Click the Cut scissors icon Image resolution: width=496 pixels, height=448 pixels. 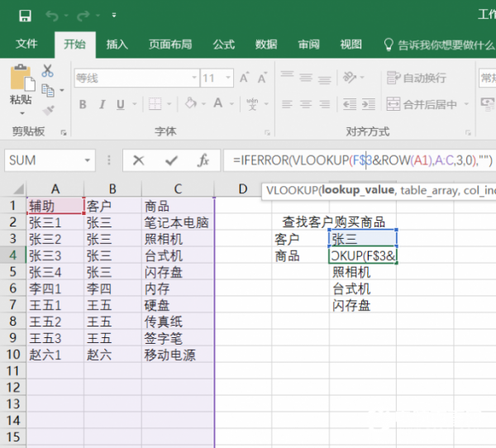[x=47, y=71]
